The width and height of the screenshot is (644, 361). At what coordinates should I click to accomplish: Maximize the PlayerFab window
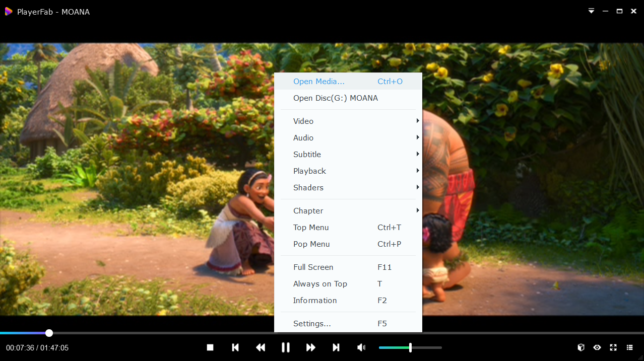tap(619, 11)
